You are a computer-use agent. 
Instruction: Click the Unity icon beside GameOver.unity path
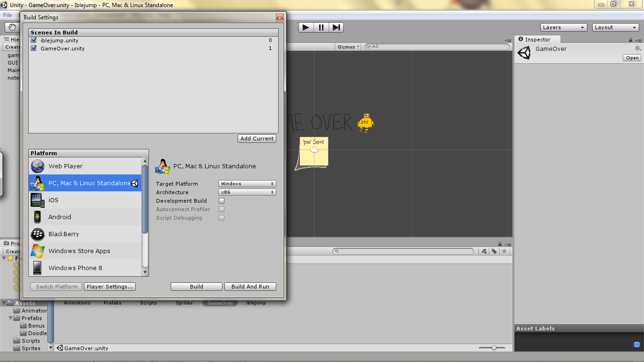click(x=60, y=348)
